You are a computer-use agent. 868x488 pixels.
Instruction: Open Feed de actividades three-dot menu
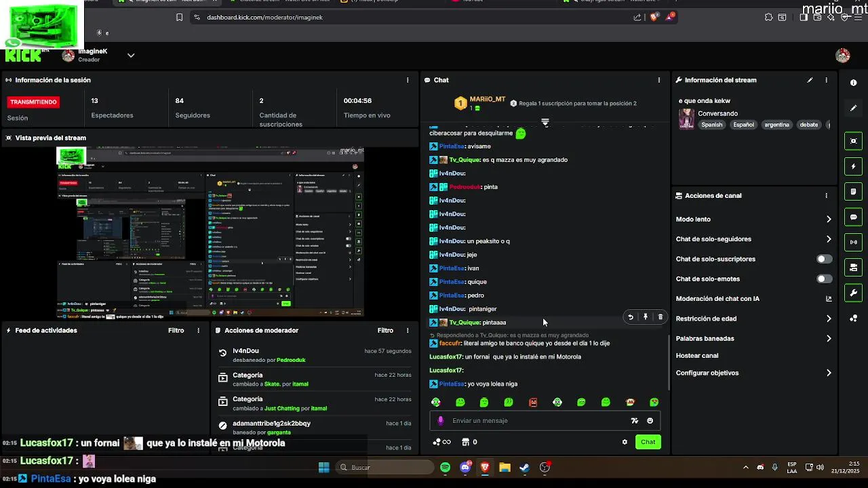[x=199, y=331]
